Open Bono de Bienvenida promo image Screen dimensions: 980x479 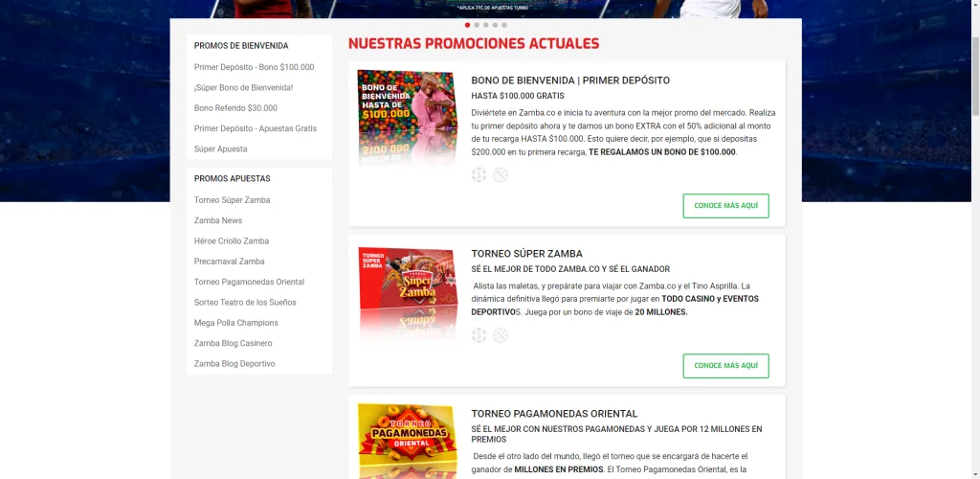coord(408,118)
